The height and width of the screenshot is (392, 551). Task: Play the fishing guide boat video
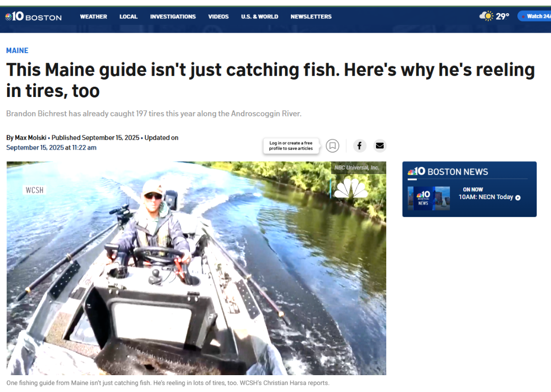[196, 268]
